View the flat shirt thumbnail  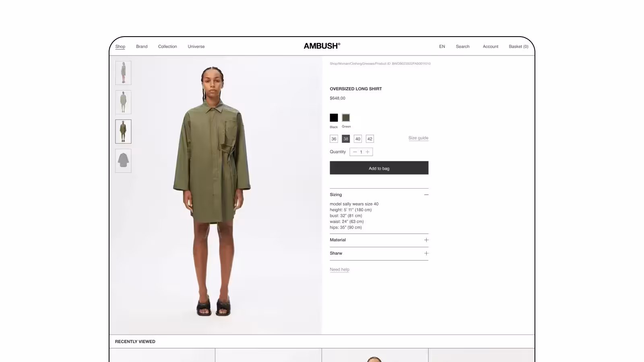click(123, 161)
